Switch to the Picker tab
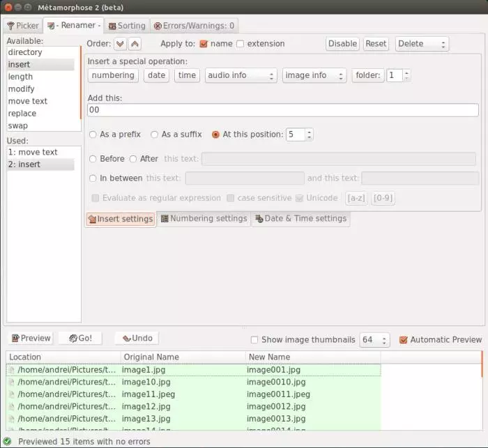488x448 pixels. coord(22,26)
